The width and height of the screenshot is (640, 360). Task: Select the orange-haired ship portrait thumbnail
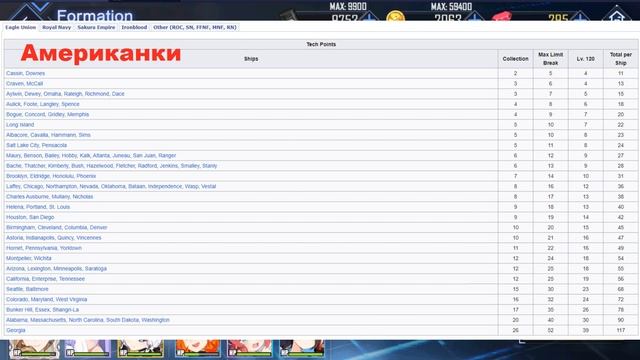click(x=198, y=348)
